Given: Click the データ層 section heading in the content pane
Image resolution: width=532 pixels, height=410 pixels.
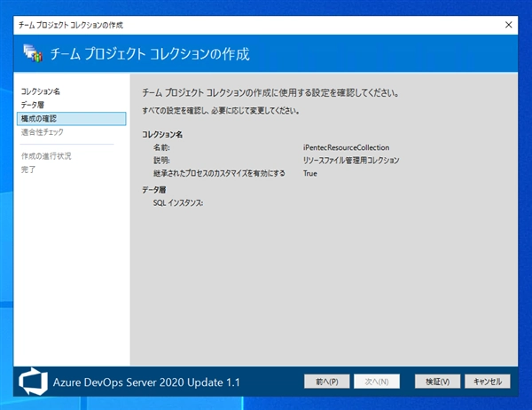Looking at the screenshot, I should click(153, 190).
